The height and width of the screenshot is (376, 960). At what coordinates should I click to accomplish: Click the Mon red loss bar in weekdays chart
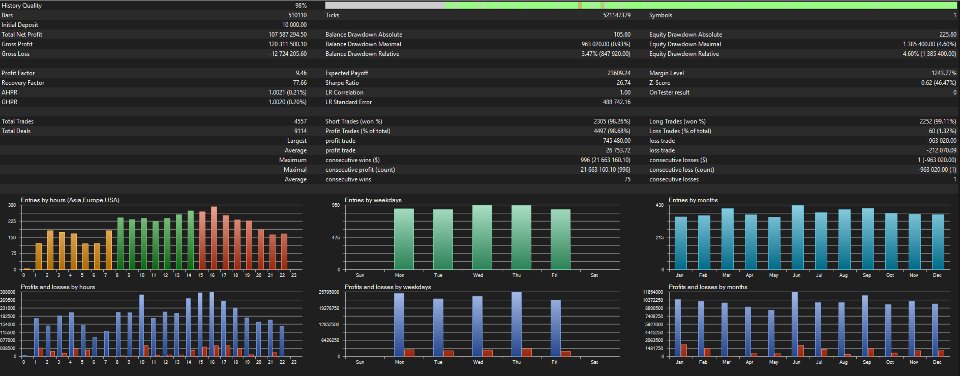click(x=409, y=352)
